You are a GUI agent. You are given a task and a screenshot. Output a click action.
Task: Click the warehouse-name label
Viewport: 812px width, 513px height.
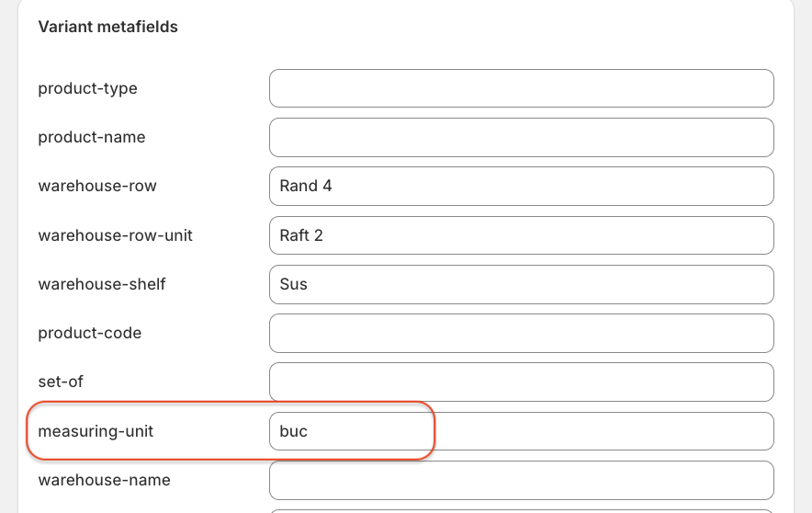click(x=104, y=480)
